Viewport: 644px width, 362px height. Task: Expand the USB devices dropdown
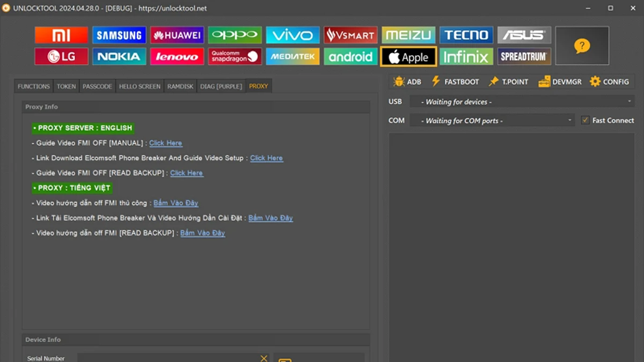coord(522,101)
